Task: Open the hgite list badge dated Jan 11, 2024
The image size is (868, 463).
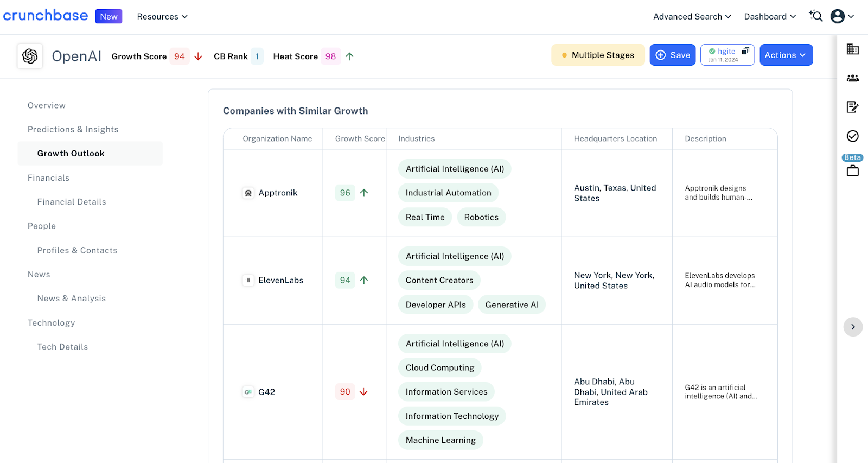Action: coord(727,55)
